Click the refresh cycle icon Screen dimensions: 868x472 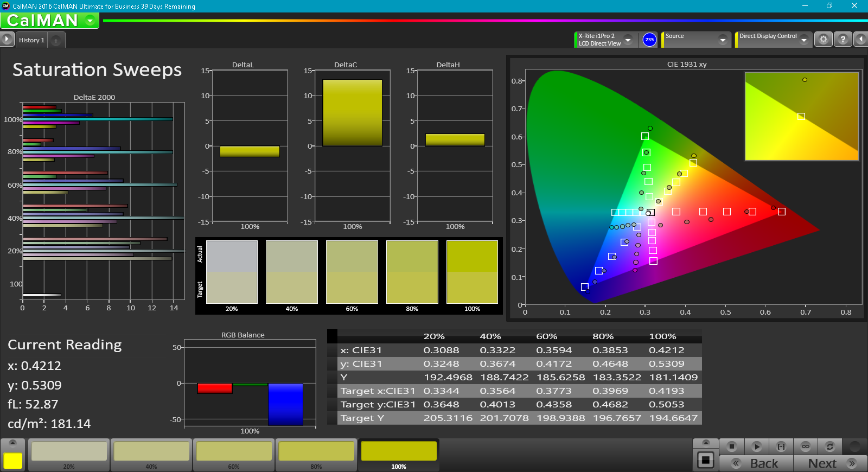point(829,447)
